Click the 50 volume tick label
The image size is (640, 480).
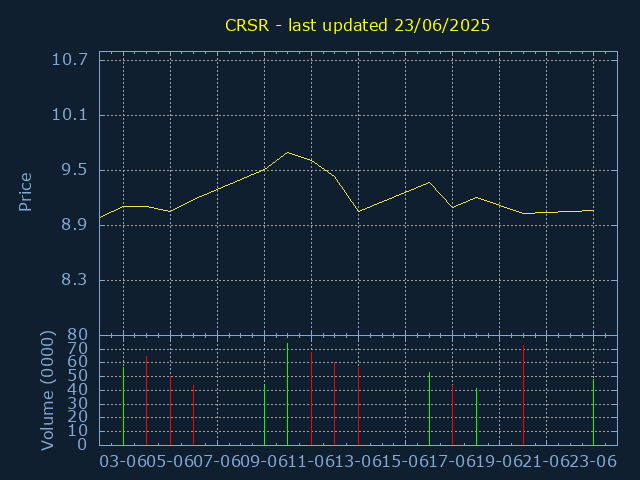pyautogui.click(x=78, y=376)
